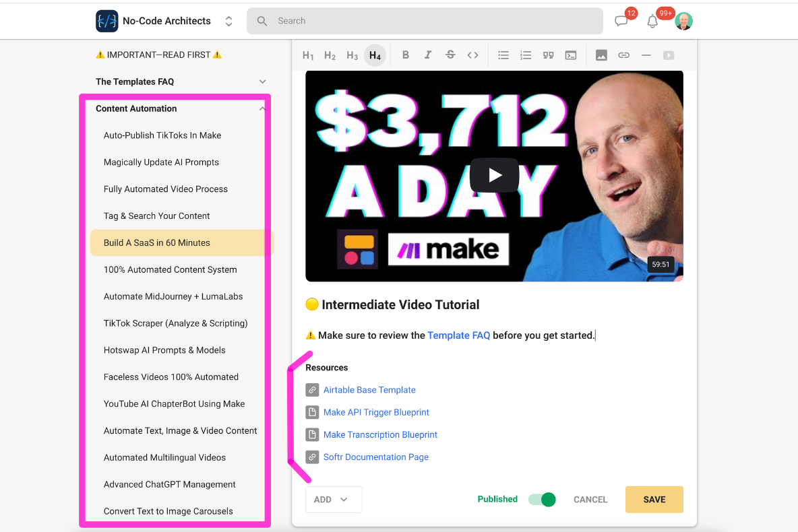Open the notifications bell

[652, 22]
